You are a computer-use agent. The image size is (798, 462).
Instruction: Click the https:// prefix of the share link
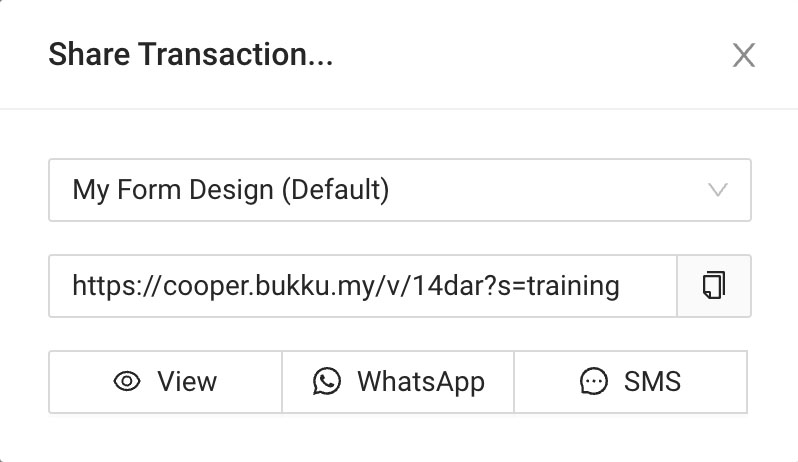pyautogui.click(x=104, y=286)
